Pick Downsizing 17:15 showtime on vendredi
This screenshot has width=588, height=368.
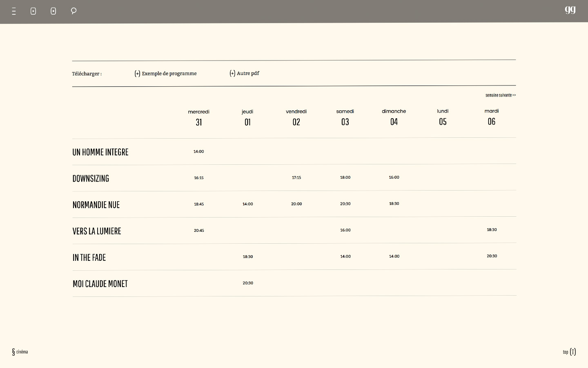point(296,177)
